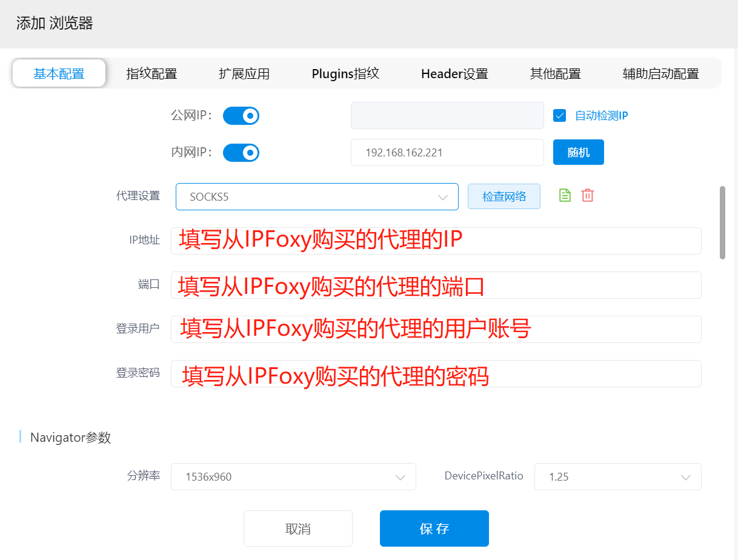Screen dimensions: 738x560
Task: Expand the 分辨率 resolution dropdown
Action: pyautogui.click(x=293, y=477)
